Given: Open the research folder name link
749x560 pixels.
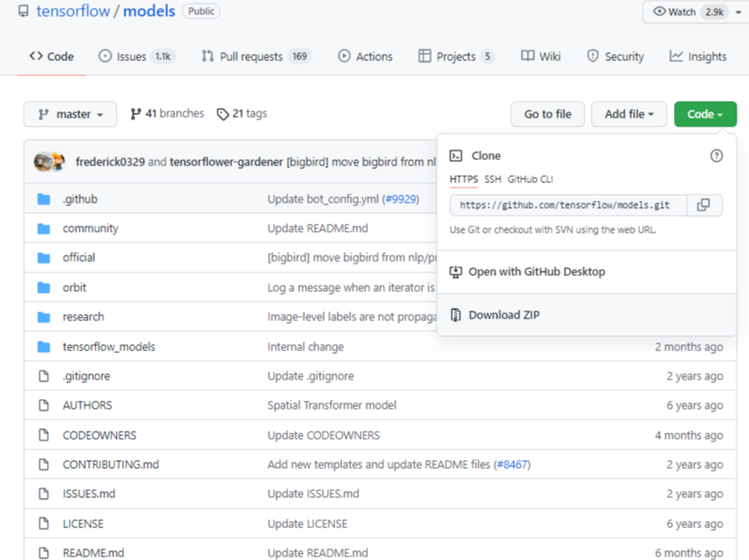Looking at the screenshot, I should [83, 317].
